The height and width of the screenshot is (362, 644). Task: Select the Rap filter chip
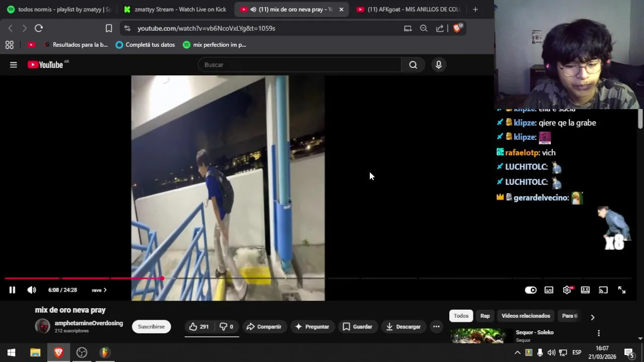[x=485, y=316]
